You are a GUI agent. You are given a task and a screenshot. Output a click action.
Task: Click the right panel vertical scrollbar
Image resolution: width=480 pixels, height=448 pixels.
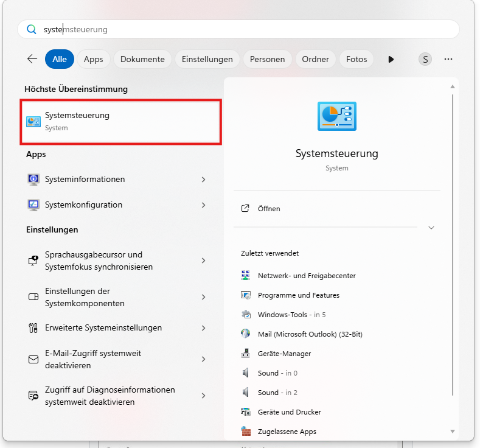point(452,243)
